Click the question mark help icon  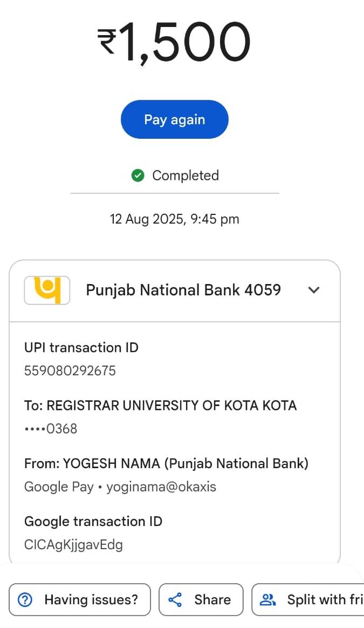[x=25, y=599]
